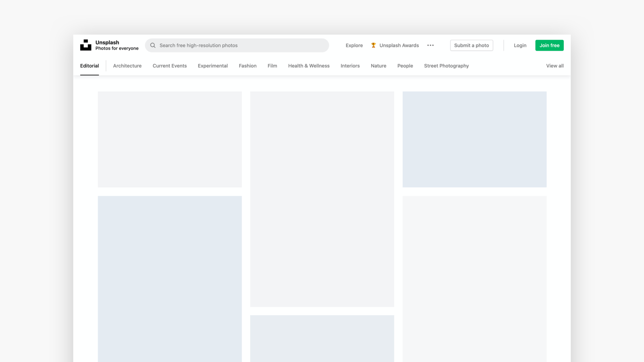The image size is (644, 362).
Task: Click View all categories link
Action: [x=555, y=66]
